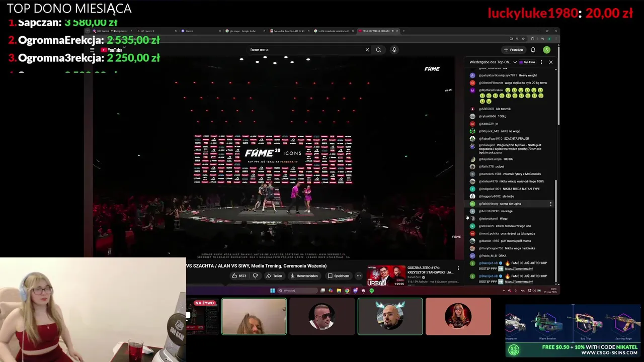Click the YouTube search magnifier button

click(x=378, y=50)
